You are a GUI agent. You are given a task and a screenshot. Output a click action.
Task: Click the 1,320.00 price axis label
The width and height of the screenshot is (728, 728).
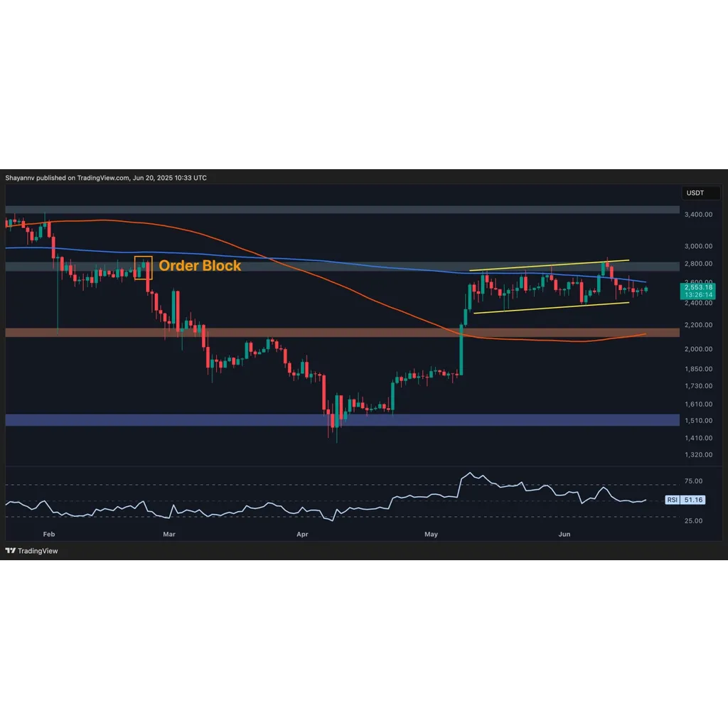click(698, 454)
